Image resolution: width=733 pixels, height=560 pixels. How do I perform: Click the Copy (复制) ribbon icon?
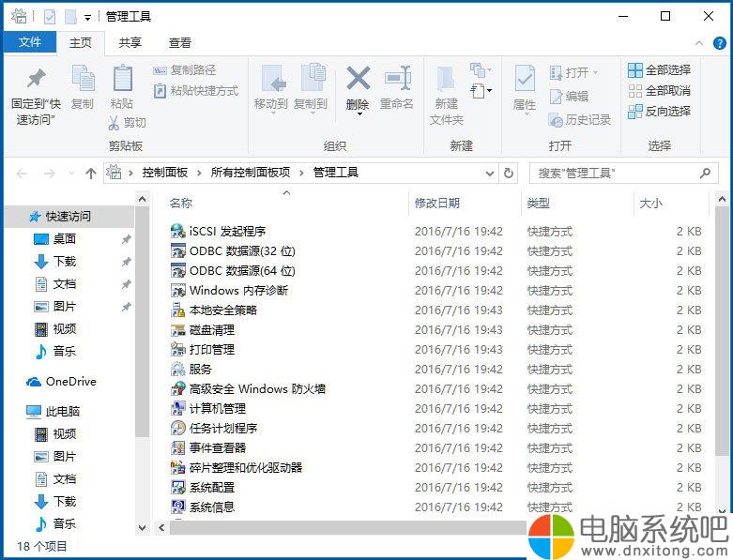point(84,79)
